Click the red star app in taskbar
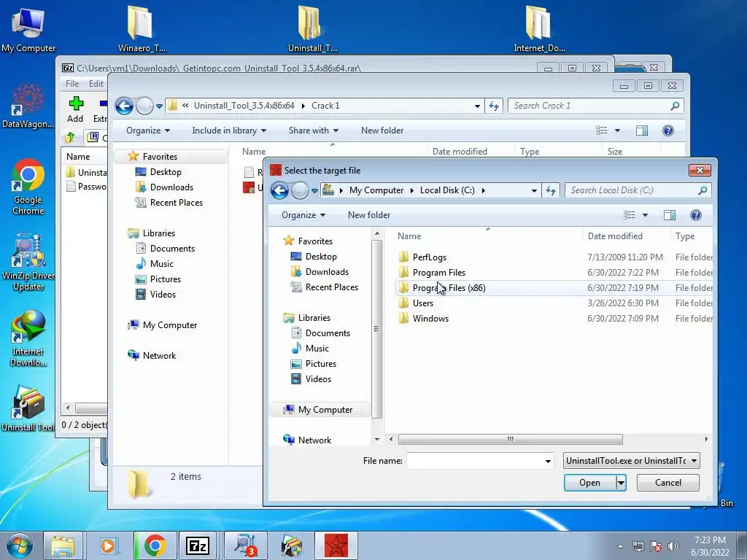The image size is (747, 560). tap(336, 545)
